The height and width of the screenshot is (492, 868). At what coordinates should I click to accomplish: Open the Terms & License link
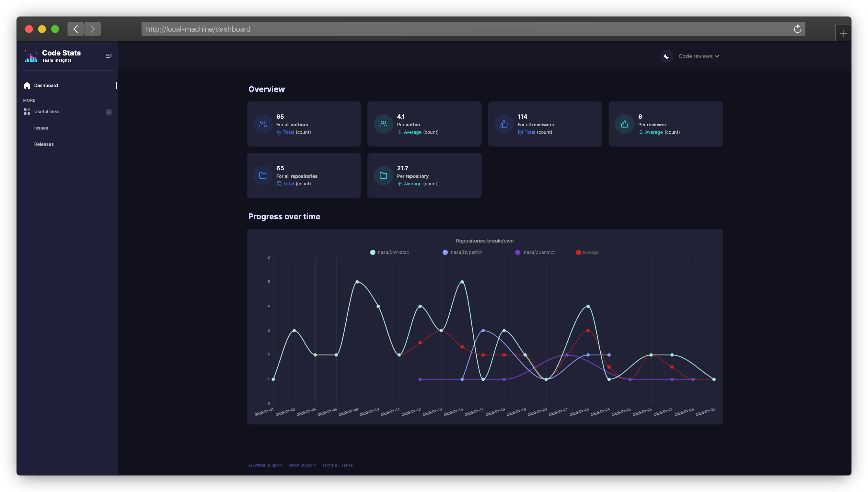point(337,465)
